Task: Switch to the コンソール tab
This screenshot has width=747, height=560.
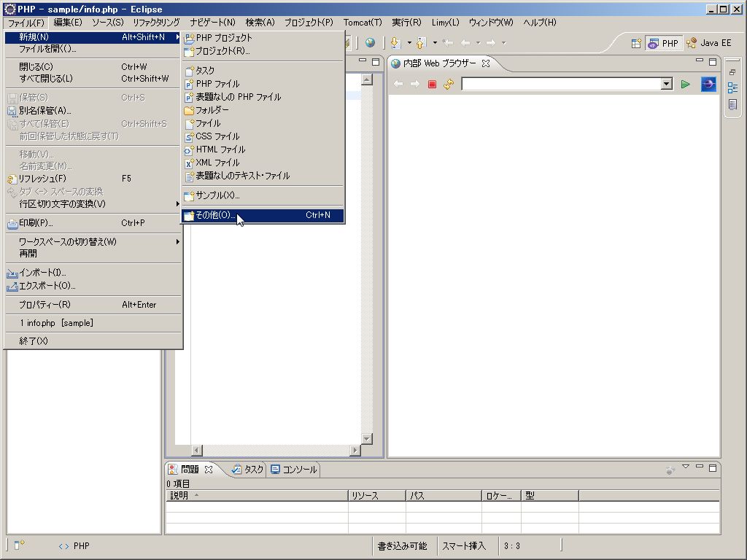Action: pyautogui.click(x=293, y=470)
